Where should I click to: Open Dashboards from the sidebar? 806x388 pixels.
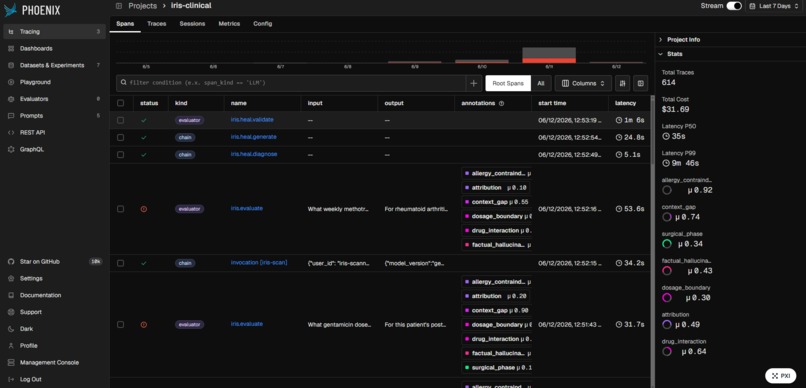click(x=54, y=48)
